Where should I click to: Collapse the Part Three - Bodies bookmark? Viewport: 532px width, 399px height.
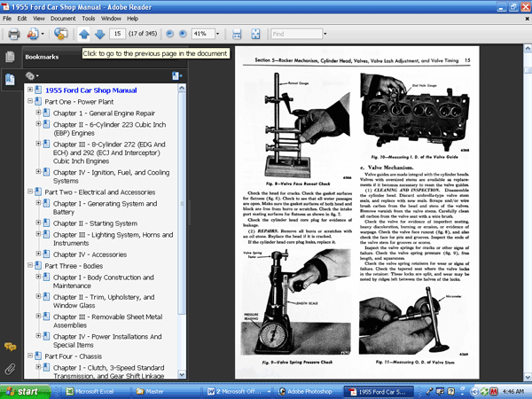pyautogui.click(x=30, y=265)
